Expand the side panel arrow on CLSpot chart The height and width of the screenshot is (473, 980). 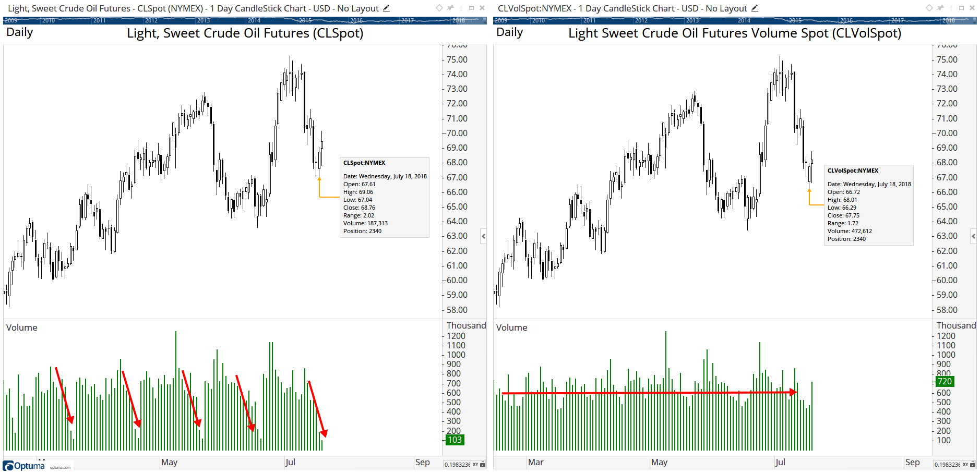(x=483, y=236)
